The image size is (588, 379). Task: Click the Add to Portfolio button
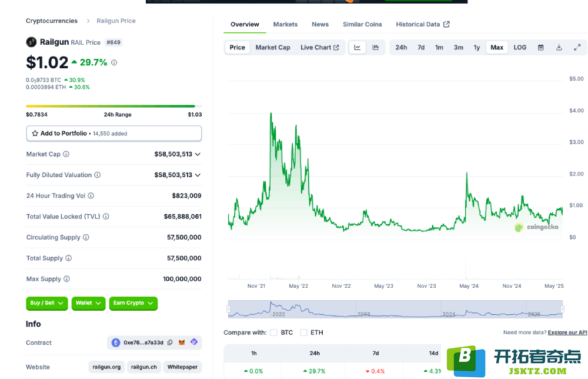114,133
